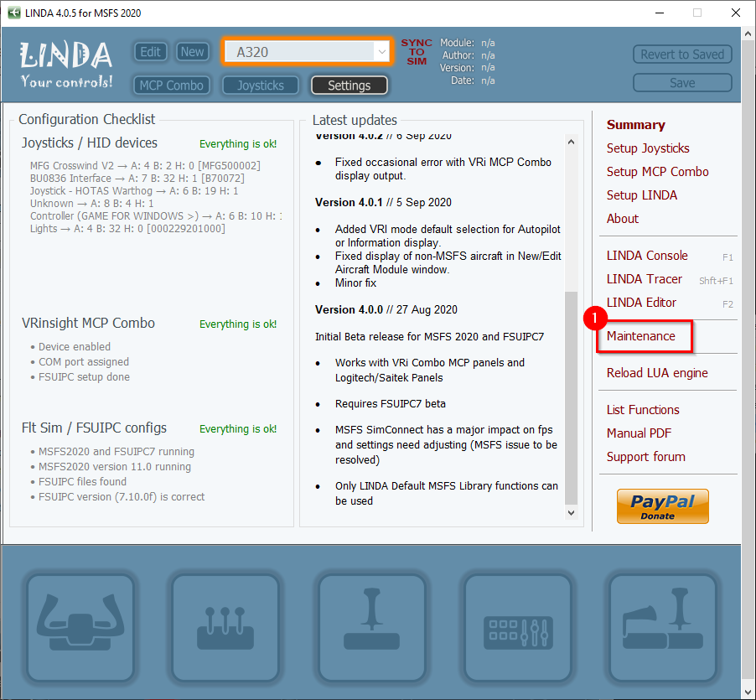Click 'Controller (GAME FOR WINDOWS >)' row
Viewport: 756px width, 700px height.
point(156,216)
